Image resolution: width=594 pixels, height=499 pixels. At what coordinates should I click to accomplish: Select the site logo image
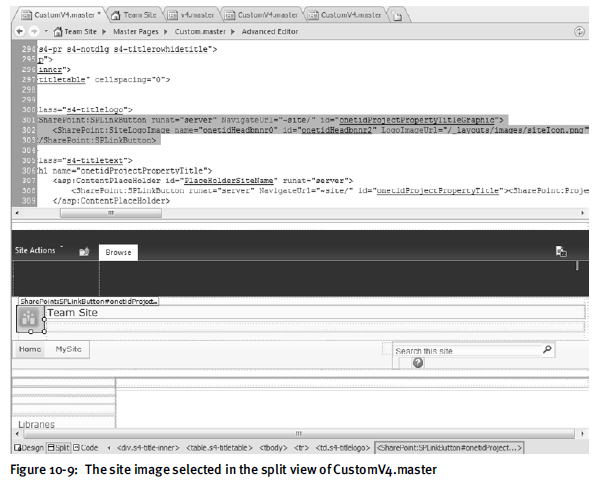29,318
